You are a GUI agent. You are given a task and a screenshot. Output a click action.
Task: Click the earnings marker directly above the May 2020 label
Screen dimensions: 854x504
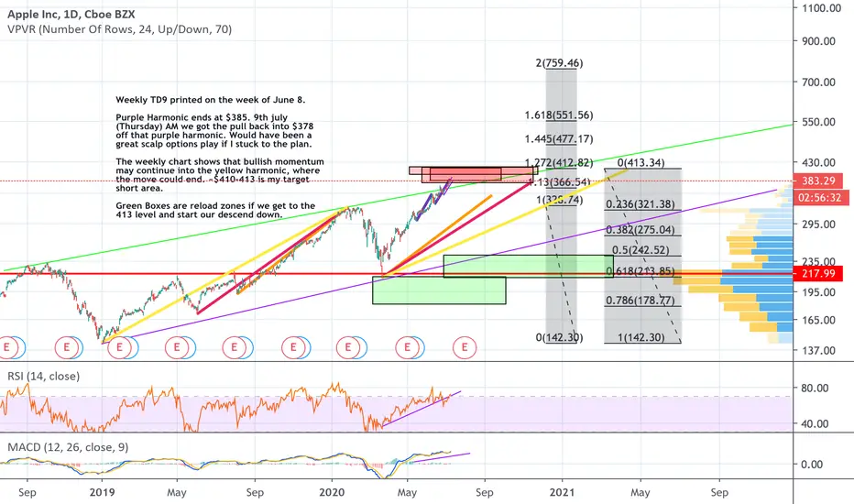407,347
